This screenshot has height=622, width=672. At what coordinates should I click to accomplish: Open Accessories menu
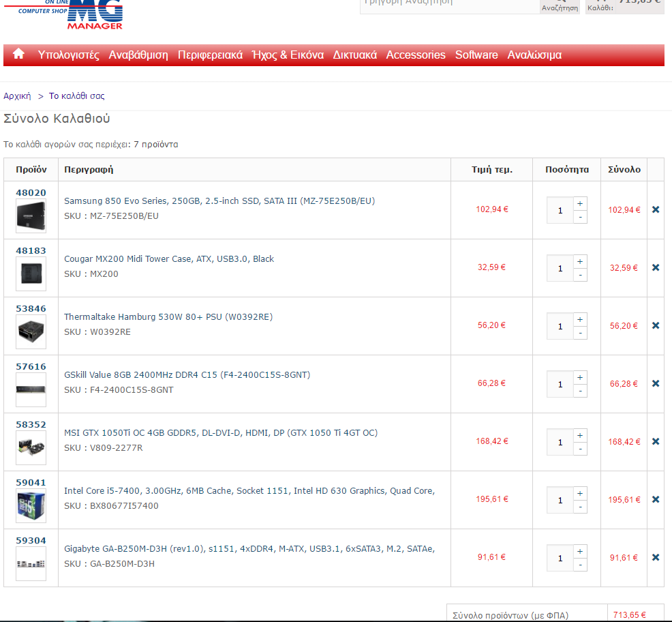pyautogui.click(x=416, y=55)
